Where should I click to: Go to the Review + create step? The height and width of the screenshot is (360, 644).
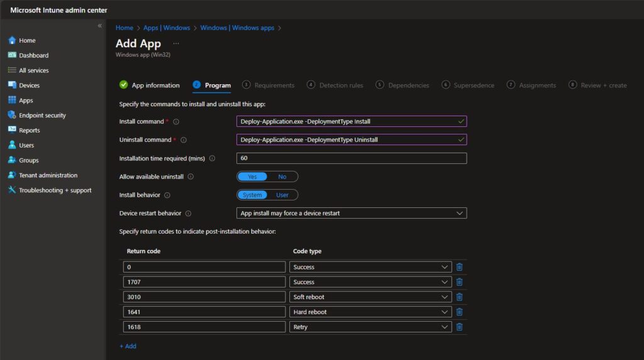tap(597, 85)
